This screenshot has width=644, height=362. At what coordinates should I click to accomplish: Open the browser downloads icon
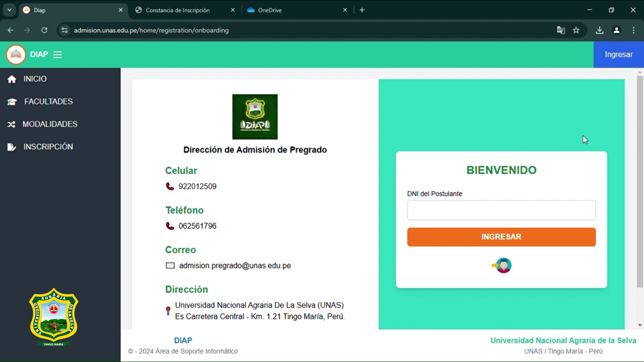point(599,30)
